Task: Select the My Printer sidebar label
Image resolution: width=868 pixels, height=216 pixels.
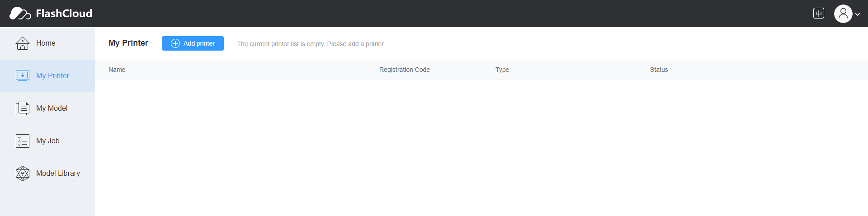Action: (x=52, y=76)
